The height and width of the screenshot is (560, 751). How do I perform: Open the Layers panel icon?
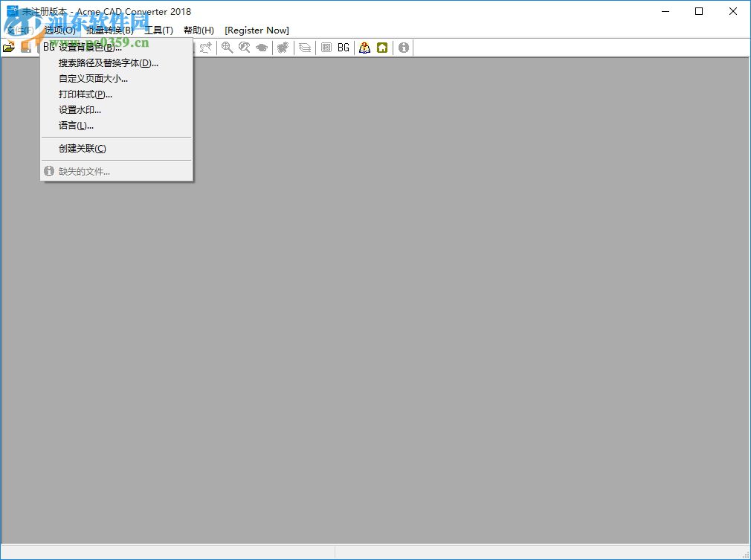305,48
